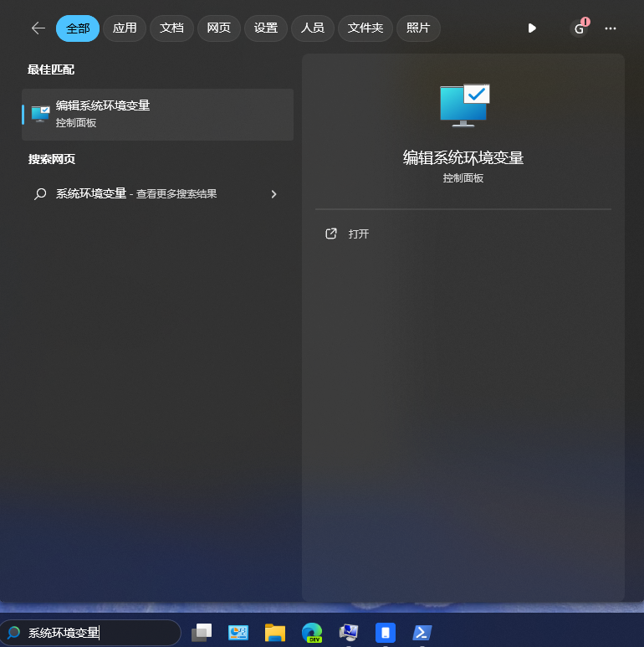Viewport: 644px width, 647px height.
Task: Click the play arrow to show more filters
Action: point(532,28)
